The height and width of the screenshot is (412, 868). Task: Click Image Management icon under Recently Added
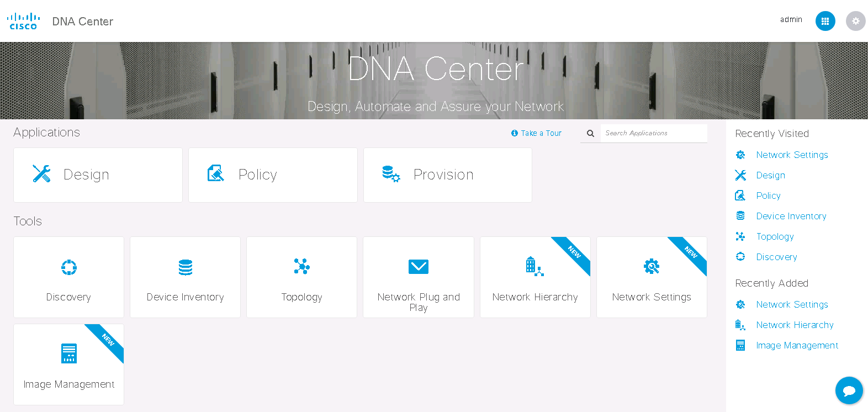click(740, 345)
